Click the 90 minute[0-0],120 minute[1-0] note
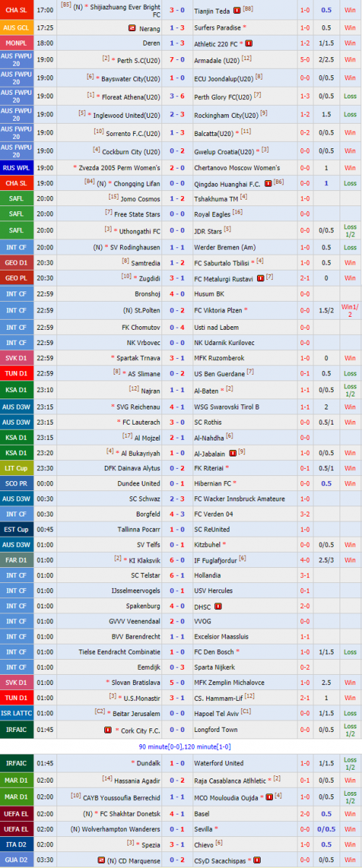This screenshot has height=868, width=362. pos(181,746)
